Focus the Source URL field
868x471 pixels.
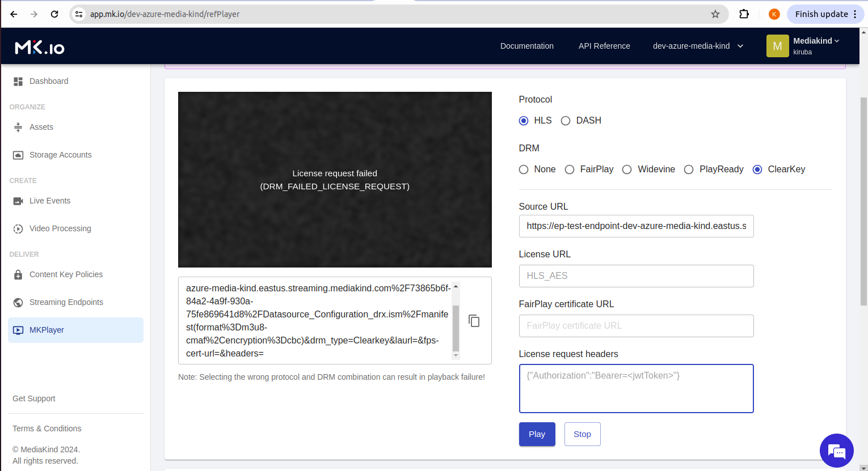[x=637, y=226]
